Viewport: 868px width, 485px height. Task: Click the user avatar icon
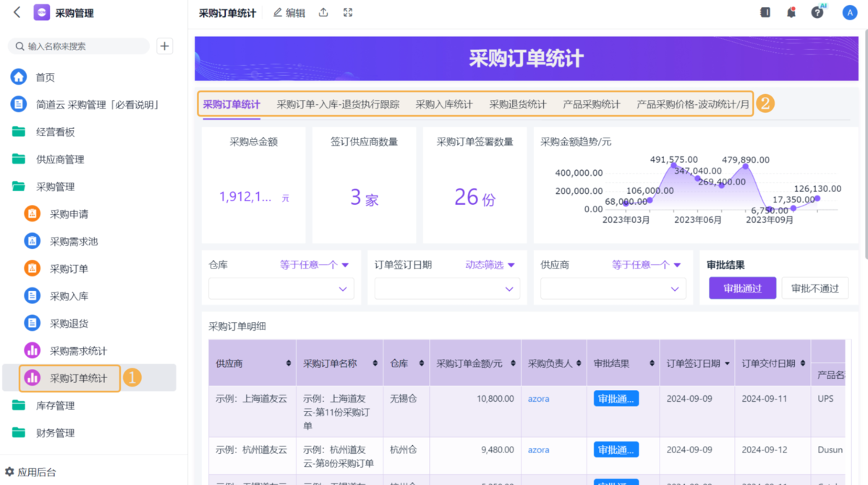pos(849,12)
